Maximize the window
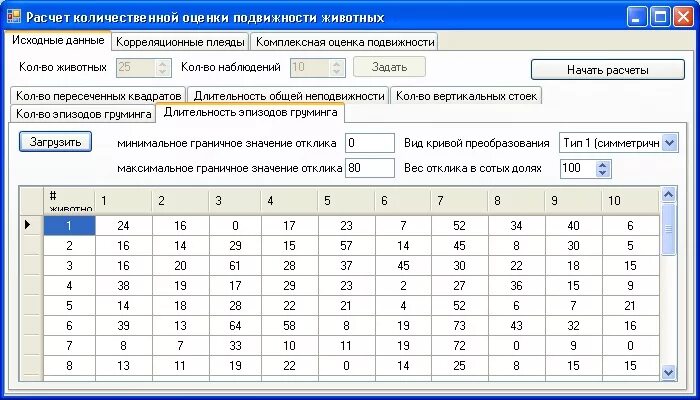Image resolution: width=700 pixels, height=400 pixels. [660, 17]
